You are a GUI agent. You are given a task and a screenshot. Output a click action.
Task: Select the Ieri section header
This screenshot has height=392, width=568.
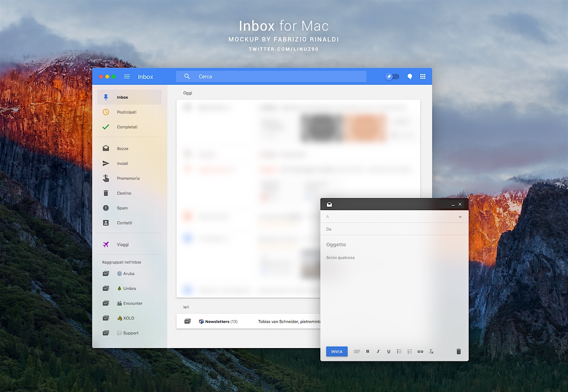[x=186, y=307]
